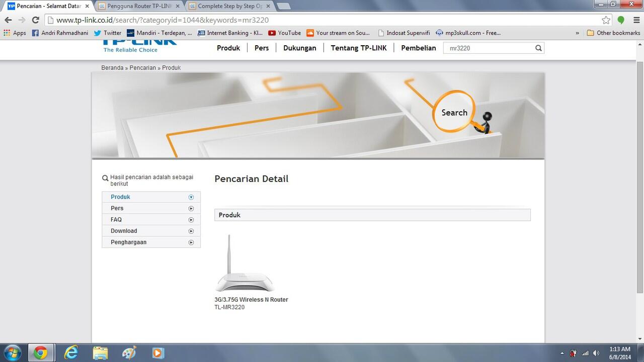Click the taskbar clock showing 1:13 AM
This screenshot has width=644, height=362.
click(x=619, y=353)
